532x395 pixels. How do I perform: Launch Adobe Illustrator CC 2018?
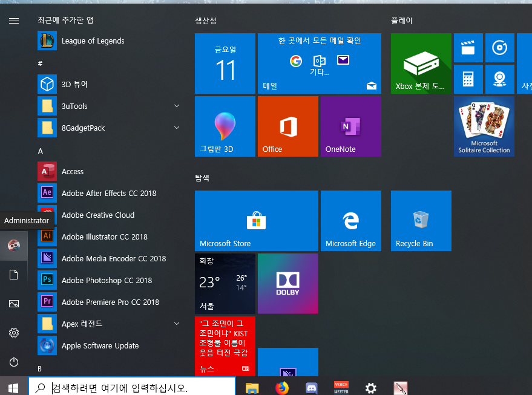[x=108, y=237]
